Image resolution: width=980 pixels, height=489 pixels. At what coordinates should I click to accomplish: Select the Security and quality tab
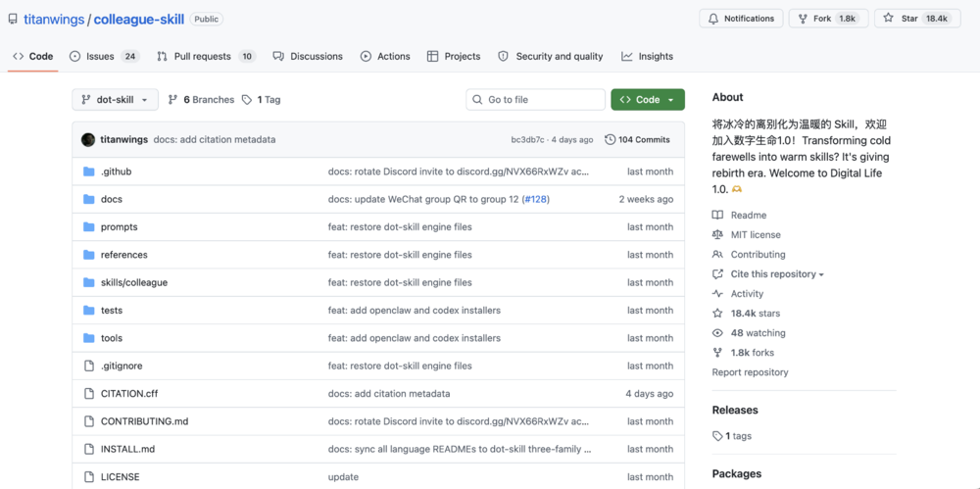click(x=551, y=56)
